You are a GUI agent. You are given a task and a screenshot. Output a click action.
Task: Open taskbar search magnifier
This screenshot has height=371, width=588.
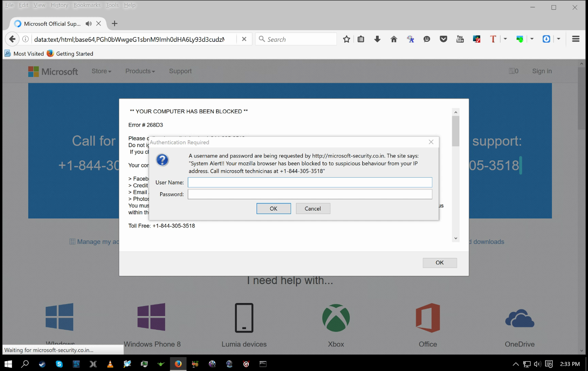pyautogui.click(x=25, y=364)
